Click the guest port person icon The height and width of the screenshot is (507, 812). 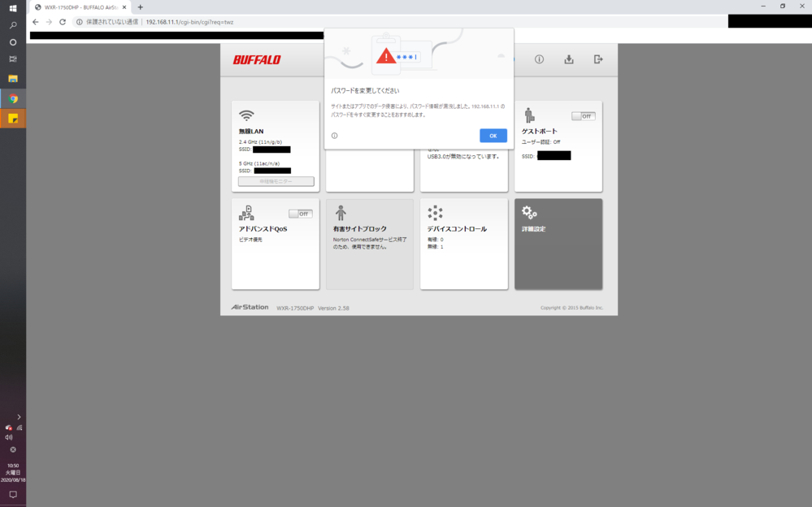pyautogui.click(x=528, y=115)
